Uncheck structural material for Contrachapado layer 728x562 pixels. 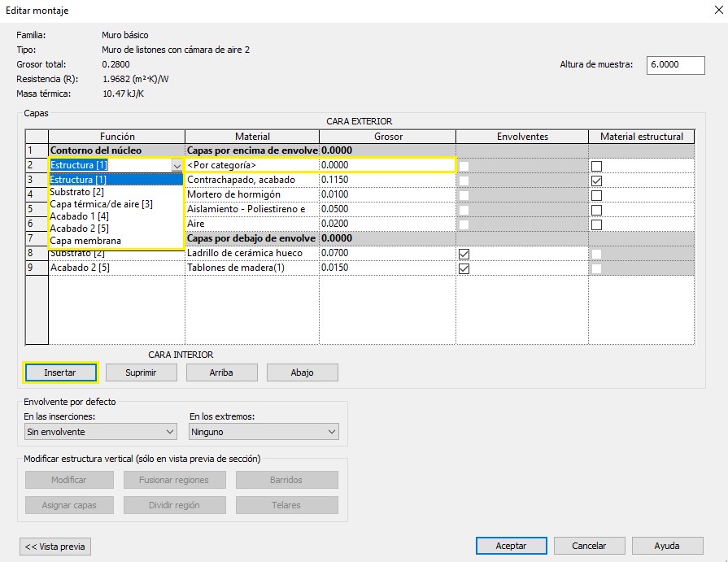(596, 180)
